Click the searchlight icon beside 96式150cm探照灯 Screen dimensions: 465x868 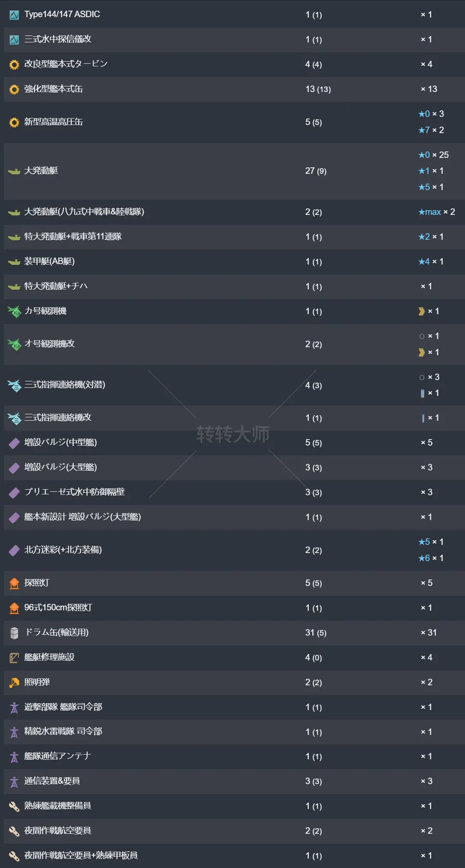point(14,608)
